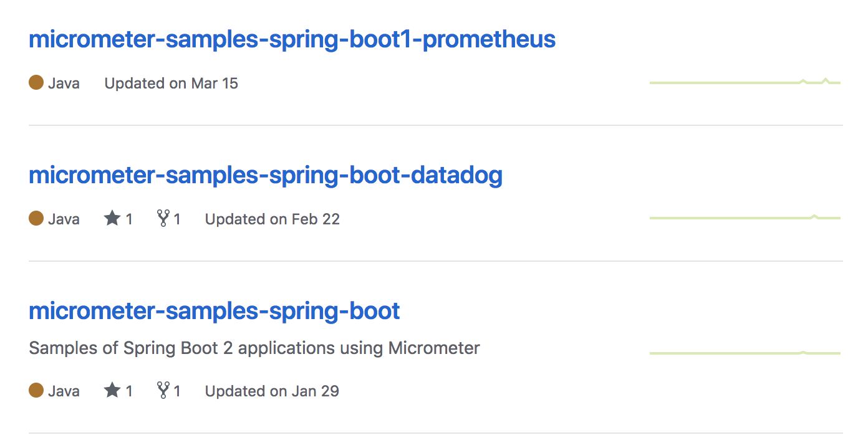Click the star count beside the datadog repository

point(128,218)
